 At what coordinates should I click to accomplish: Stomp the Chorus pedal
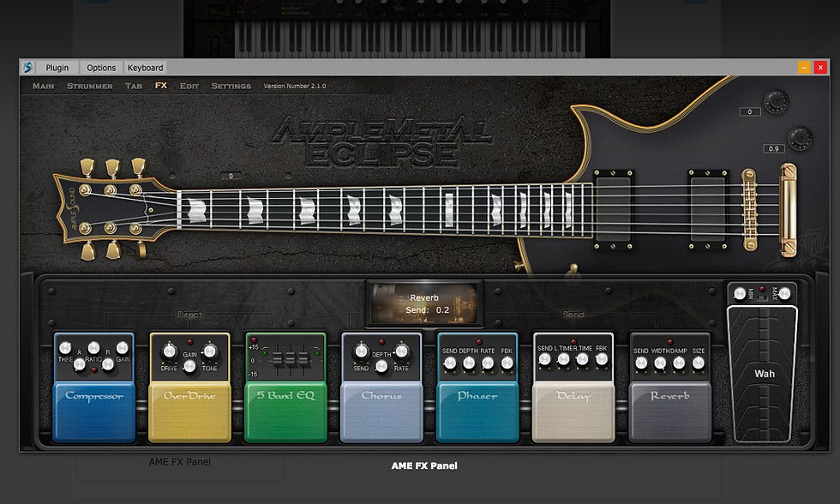tap(381, 412)
